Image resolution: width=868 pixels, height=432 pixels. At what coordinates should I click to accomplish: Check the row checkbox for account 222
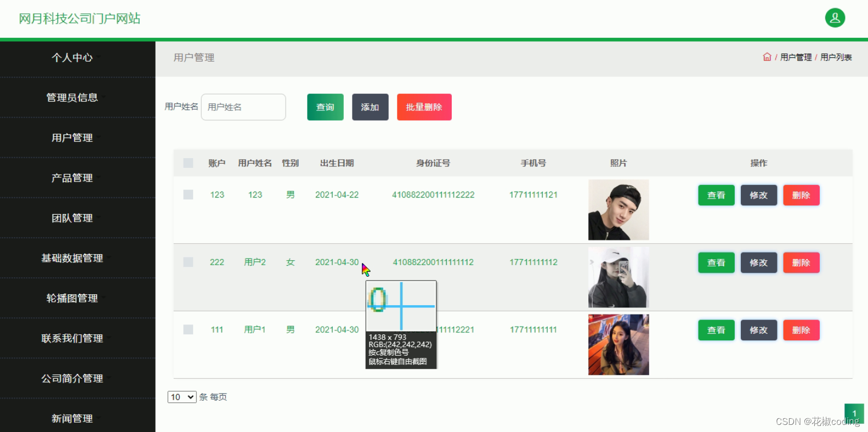coord(188,262)
